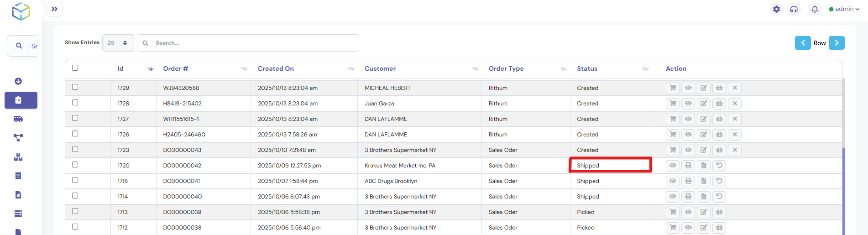Click basket icon for order DO00000039

[x=719, y=212]
